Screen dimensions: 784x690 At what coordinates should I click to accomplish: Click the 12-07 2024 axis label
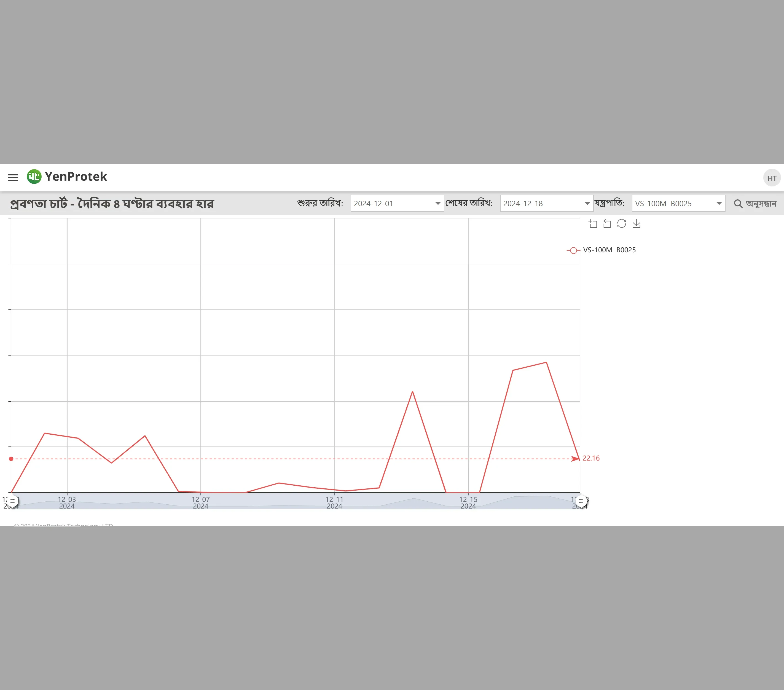[x=201, y=503]
